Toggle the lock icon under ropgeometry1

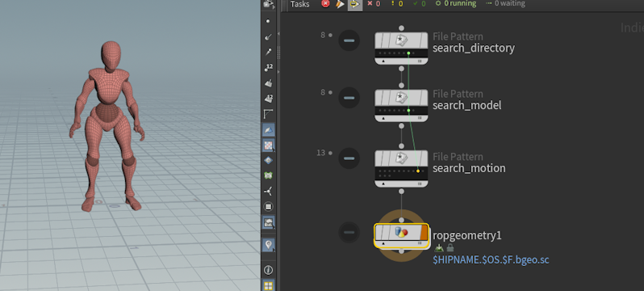450,248
